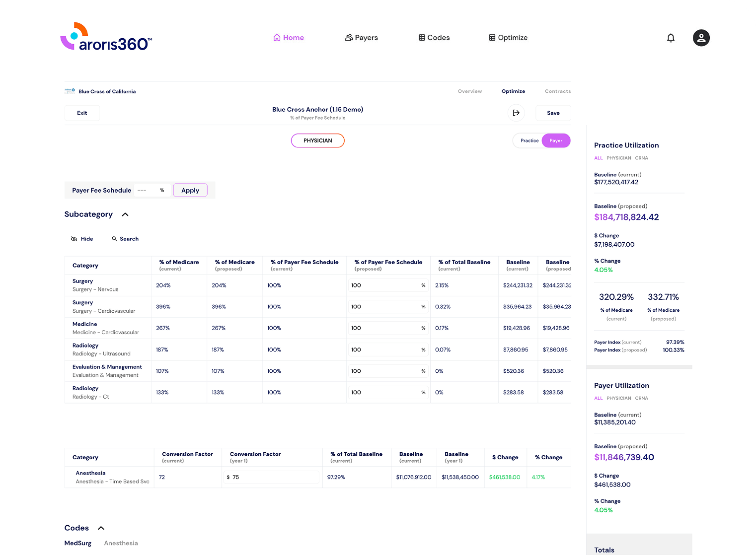Select ALL filter under Practice Utilization

[599, 158]
